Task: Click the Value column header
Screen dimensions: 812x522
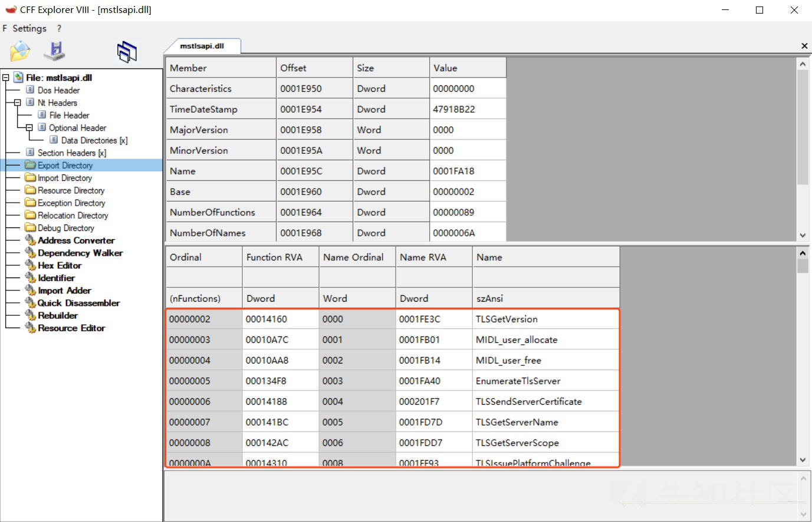Action: tap(468, 68)
